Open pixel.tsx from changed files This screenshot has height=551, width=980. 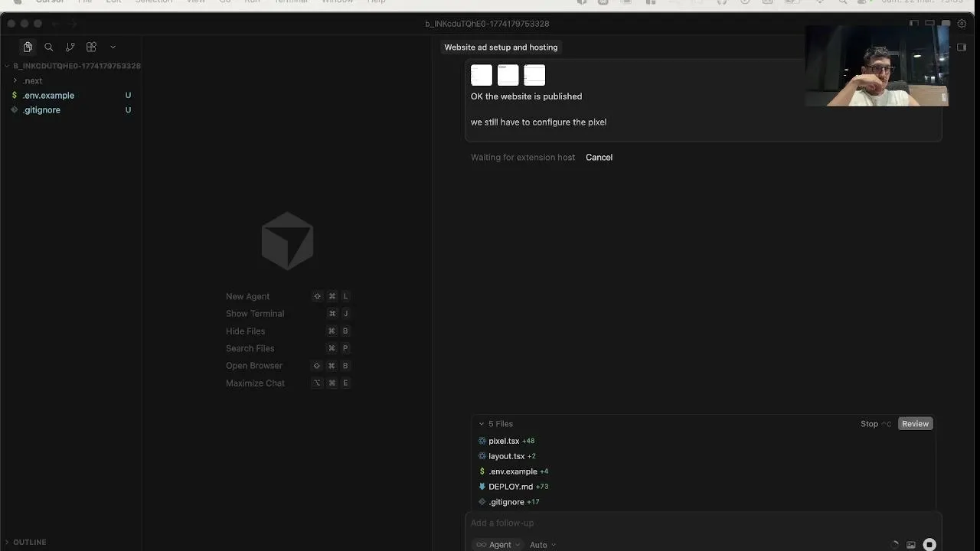(x=504, y=441)
